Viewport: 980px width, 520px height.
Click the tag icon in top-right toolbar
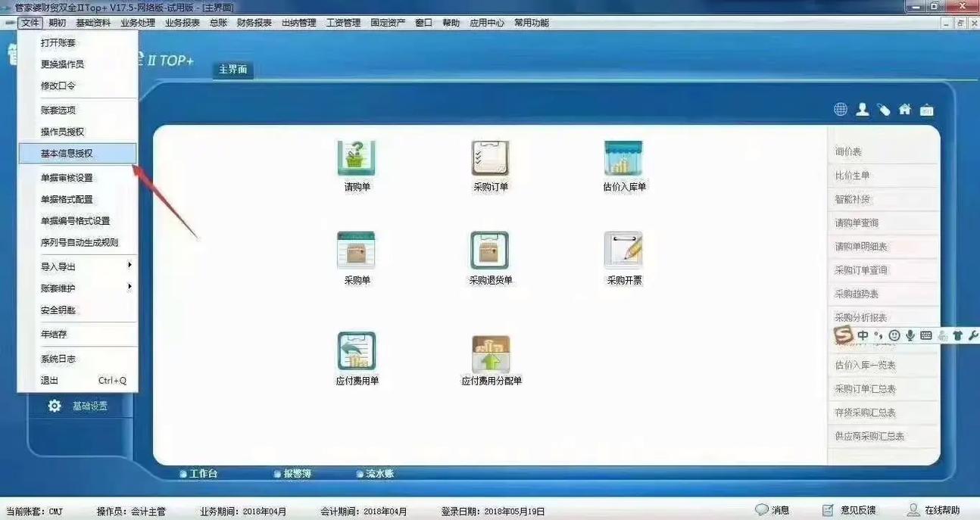(x=884, y=110)
